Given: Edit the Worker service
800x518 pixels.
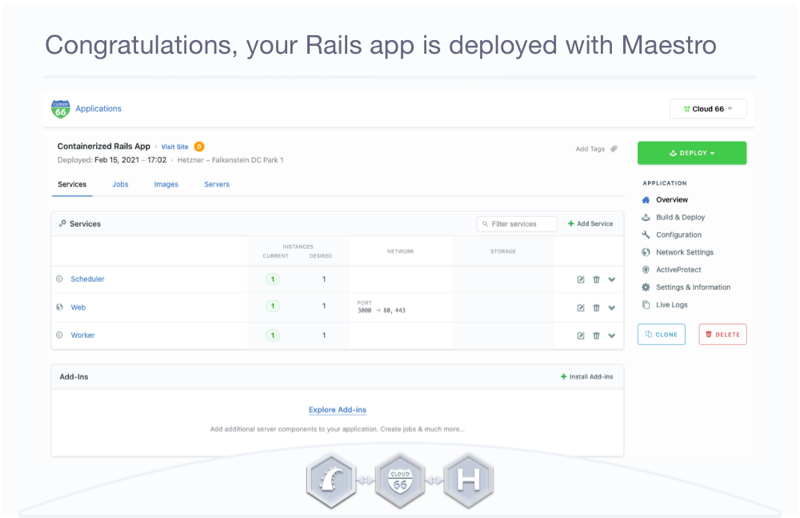Looking at the screenshot, I should tap(581, 336).
